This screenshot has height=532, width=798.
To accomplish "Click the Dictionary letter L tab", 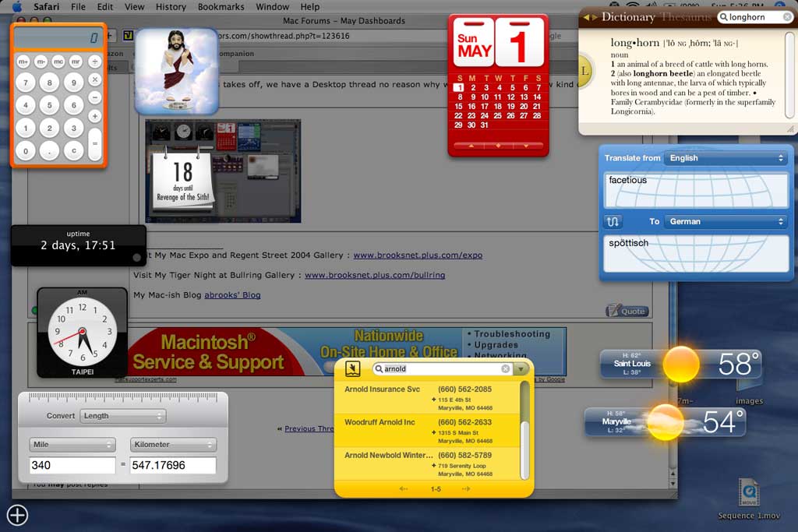I will pos(584,71).
